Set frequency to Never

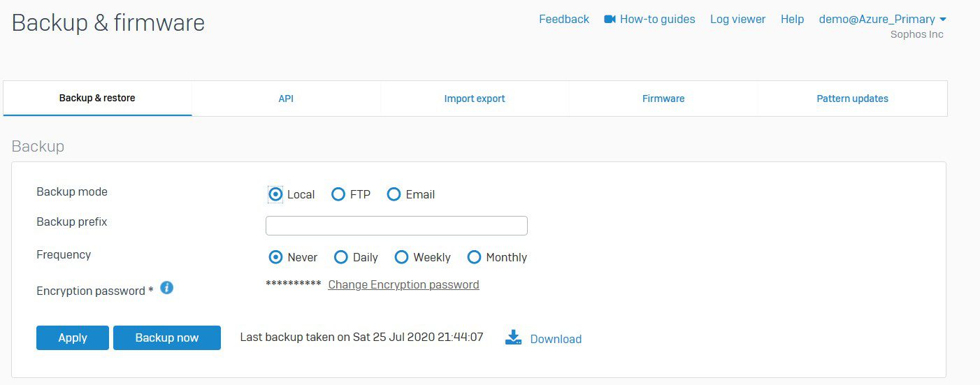[x=275, y=257]
